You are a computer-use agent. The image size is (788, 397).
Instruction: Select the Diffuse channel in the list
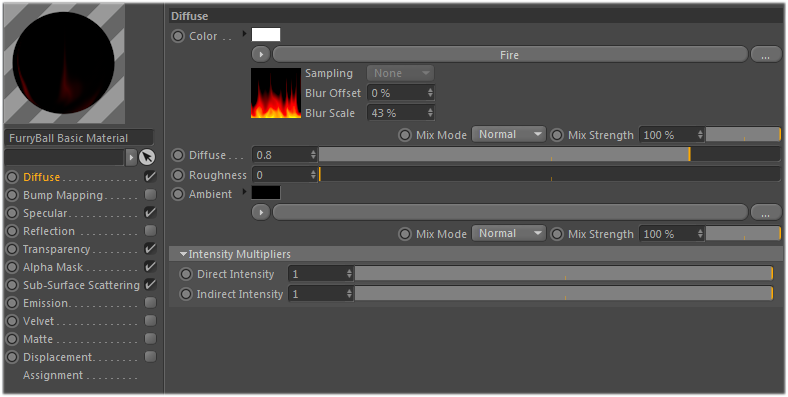pos(42,177)
